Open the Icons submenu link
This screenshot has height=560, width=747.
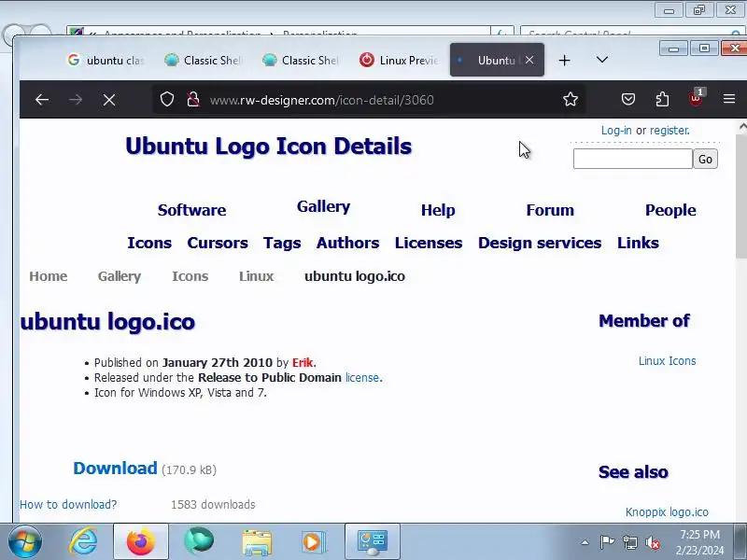149,243
